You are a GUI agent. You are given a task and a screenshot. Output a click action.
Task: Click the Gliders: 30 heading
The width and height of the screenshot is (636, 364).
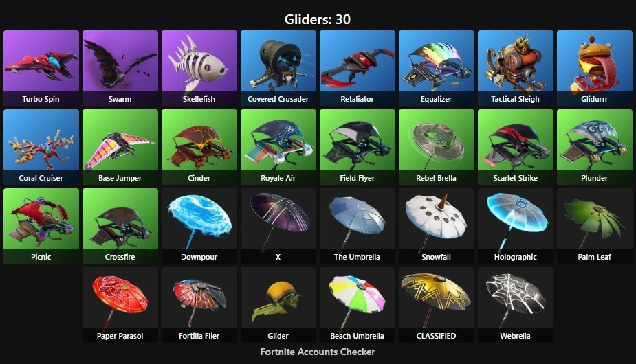pos(318,19)
